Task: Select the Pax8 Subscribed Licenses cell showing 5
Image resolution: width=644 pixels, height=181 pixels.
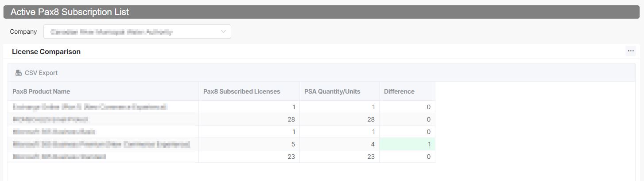Action: [x=249, y=144]
